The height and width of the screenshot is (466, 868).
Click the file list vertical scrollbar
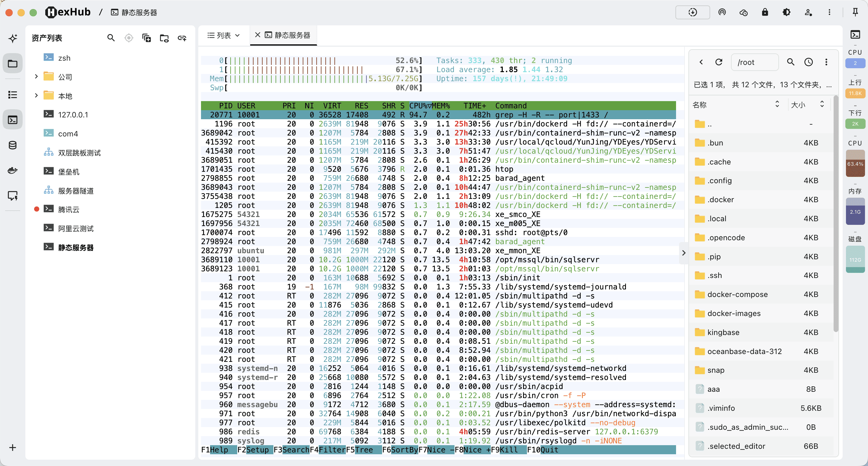[x=836, y=213]
